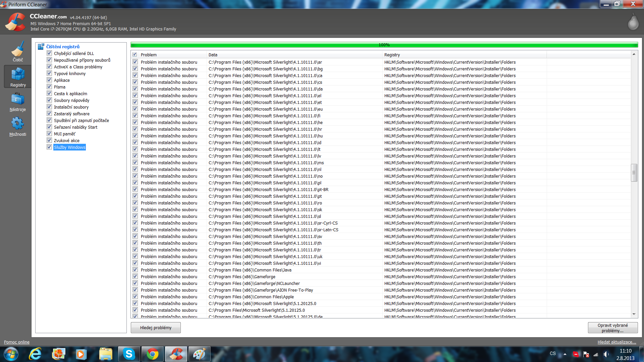Click CCleaner taskbar icon
The image size is (644, 362).
[x=176, y=354]
